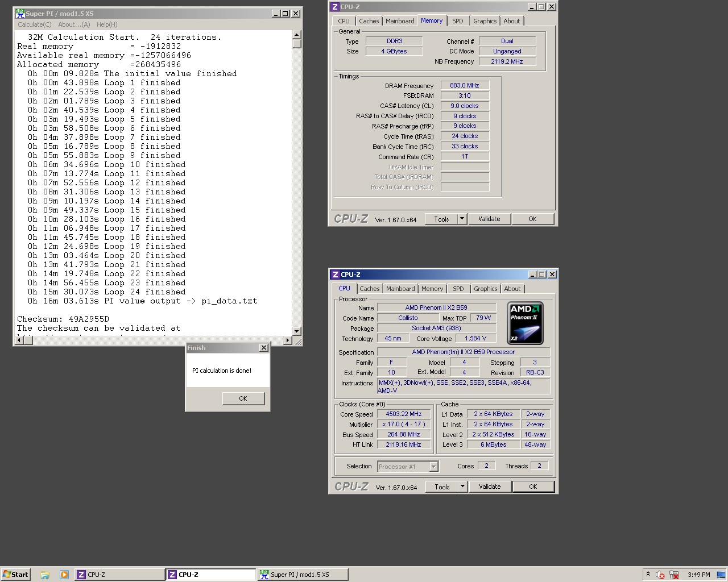This screenshot has height=582, width=728.
Task: Open the Start menu
Action: (x=15, y=575)
